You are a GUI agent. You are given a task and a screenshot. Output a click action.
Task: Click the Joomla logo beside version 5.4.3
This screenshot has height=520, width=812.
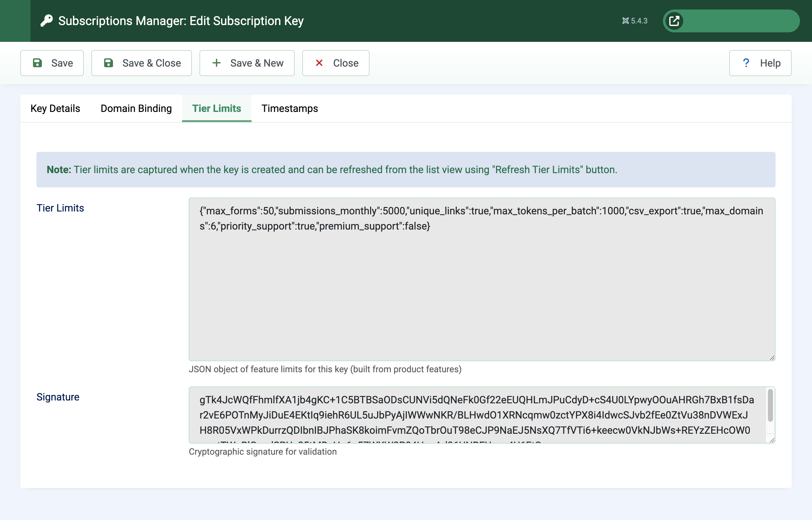(x=625, y=21)
